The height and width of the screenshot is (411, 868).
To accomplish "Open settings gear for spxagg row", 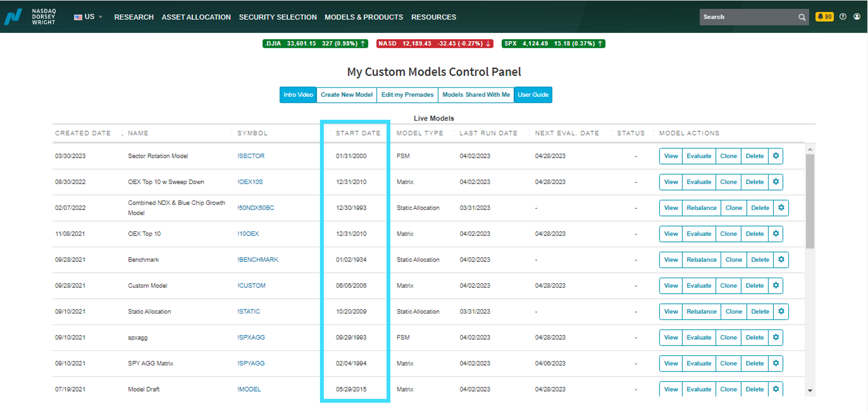I will (x=776, y=338).
